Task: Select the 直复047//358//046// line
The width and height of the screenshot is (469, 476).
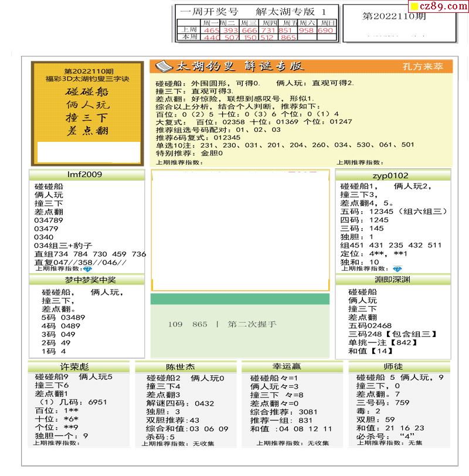Action: coord(80,262)
